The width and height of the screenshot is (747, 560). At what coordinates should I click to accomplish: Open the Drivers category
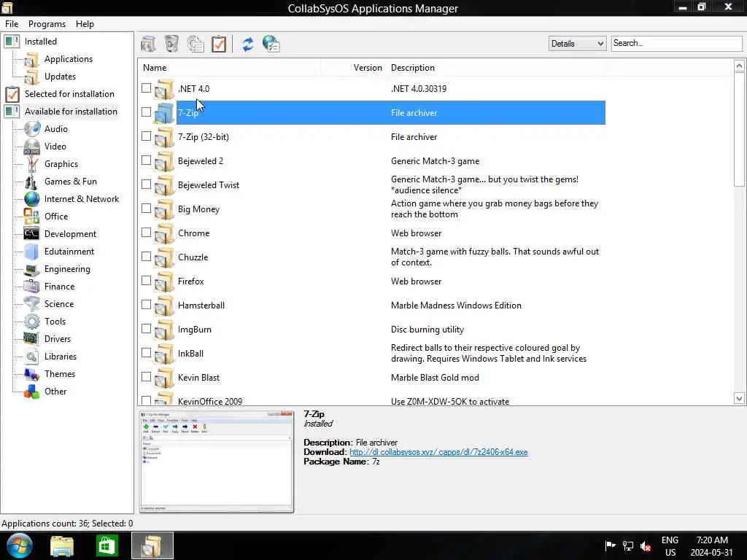coord(57,338)
